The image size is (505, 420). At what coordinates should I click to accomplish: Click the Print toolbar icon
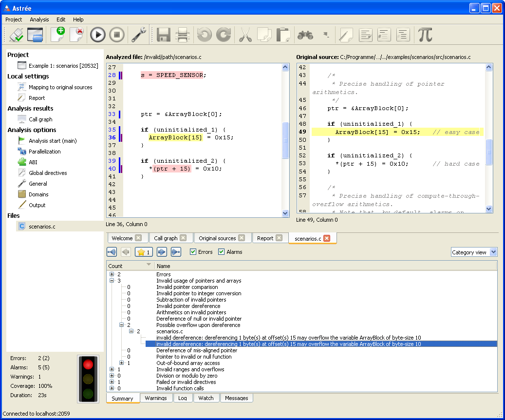[x=182, y=35]
